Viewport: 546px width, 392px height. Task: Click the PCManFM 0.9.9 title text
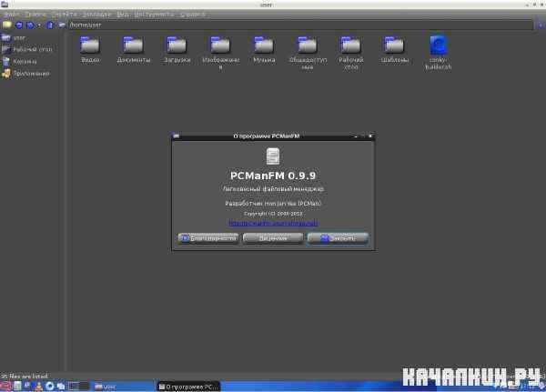point(273,176)
